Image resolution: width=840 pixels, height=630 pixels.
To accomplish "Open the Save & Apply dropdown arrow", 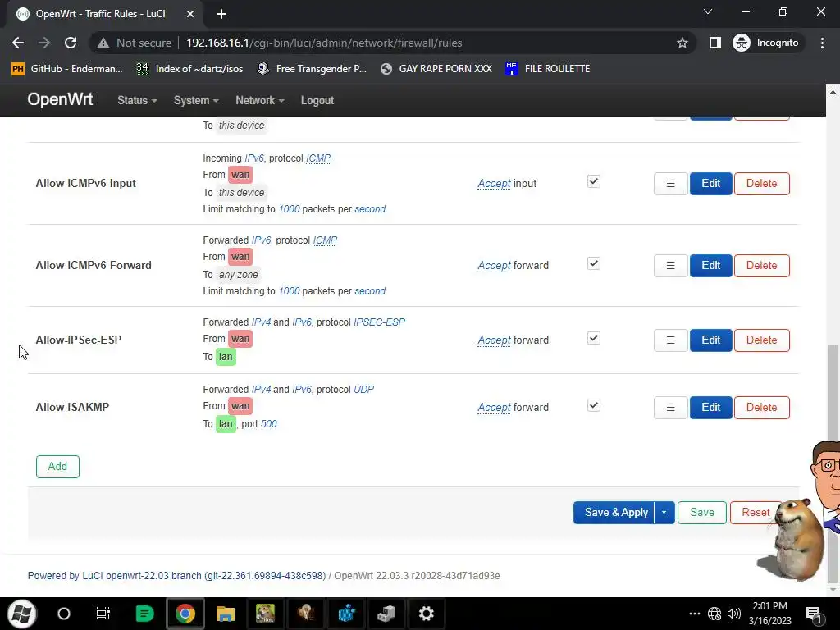I will (x=664, y=512).
